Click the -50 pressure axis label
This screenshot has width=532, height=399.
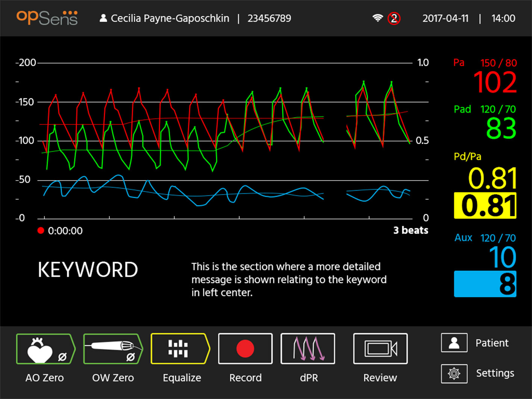(23, 179)
